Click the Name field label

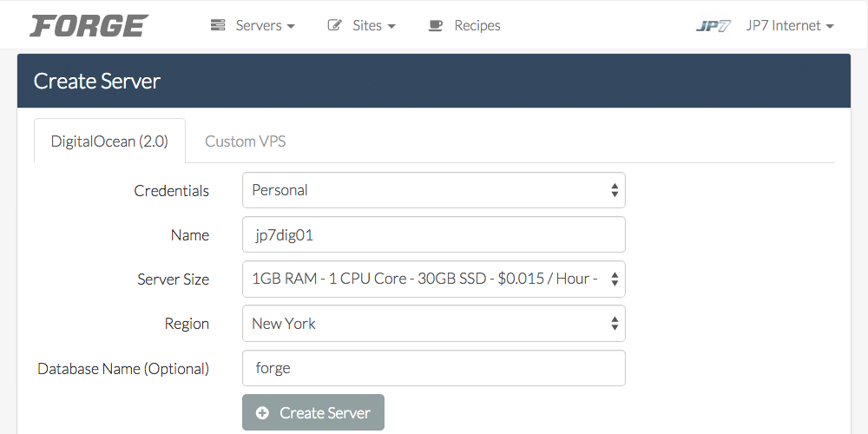tap(190, 235)
